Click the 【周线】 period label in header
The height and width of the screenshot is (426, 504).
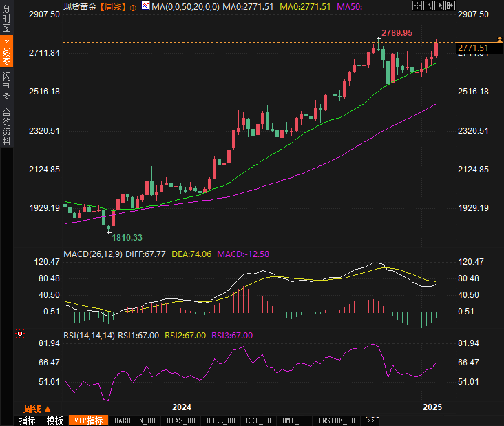point(113,6)
